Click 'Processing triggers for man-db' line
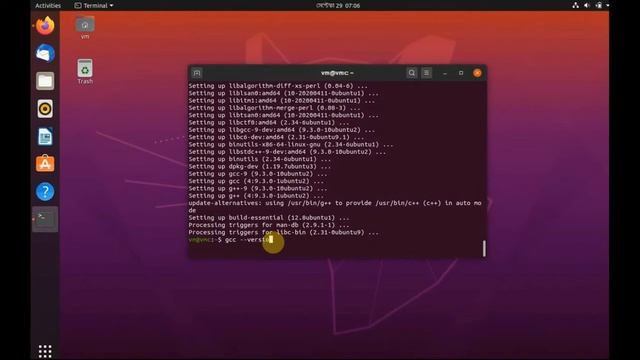 click(x=269, y=225)
